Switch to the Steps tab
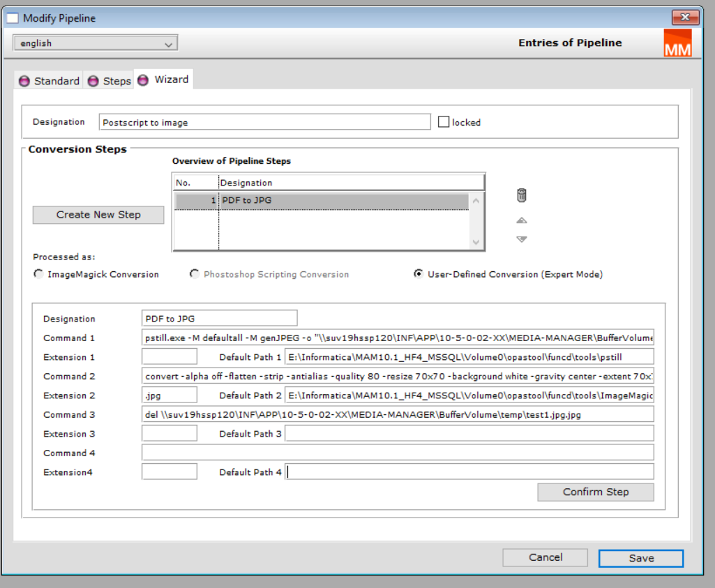715x588 pixels. (110, 81)
